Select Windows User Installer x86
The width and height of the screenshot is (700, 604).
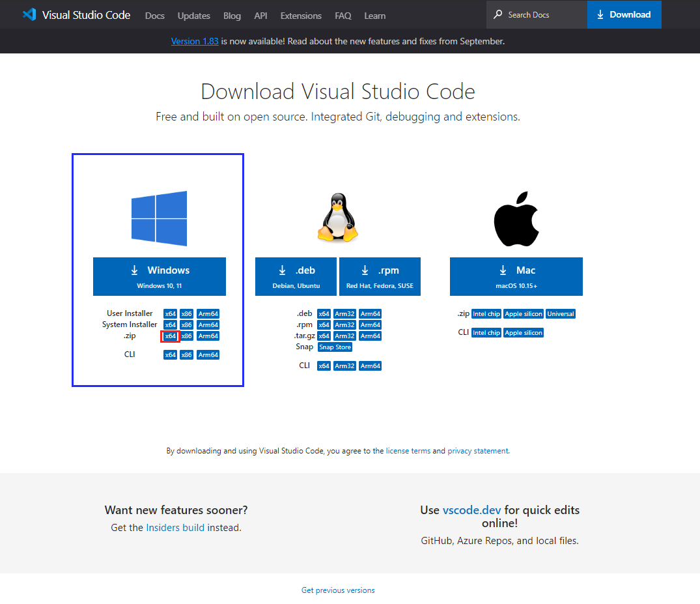(187, 313)
